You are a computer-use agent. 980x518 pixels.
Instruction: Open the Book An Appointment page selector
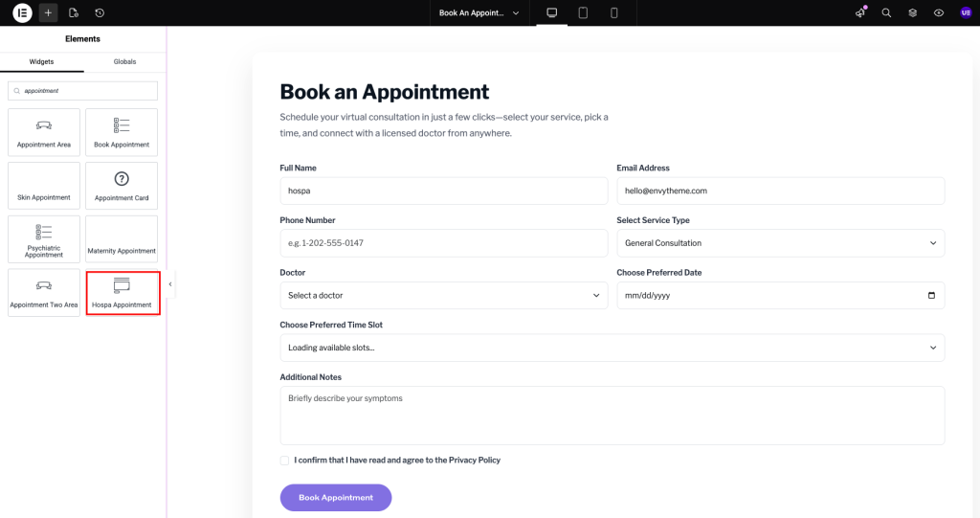[x=479, y=12]
